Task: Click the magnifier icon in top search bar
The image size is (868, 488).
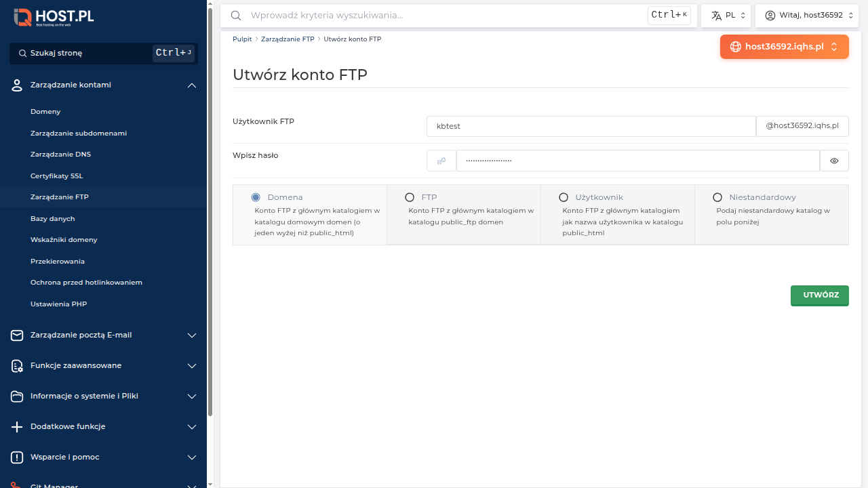Action: point(236,15)
